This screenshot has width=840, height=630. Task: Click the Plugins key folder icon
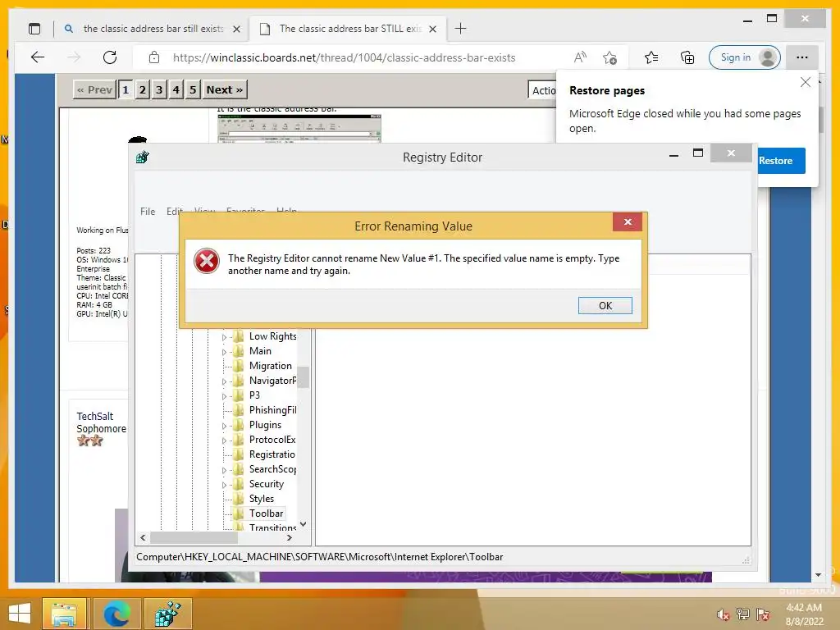click(239, 425)
